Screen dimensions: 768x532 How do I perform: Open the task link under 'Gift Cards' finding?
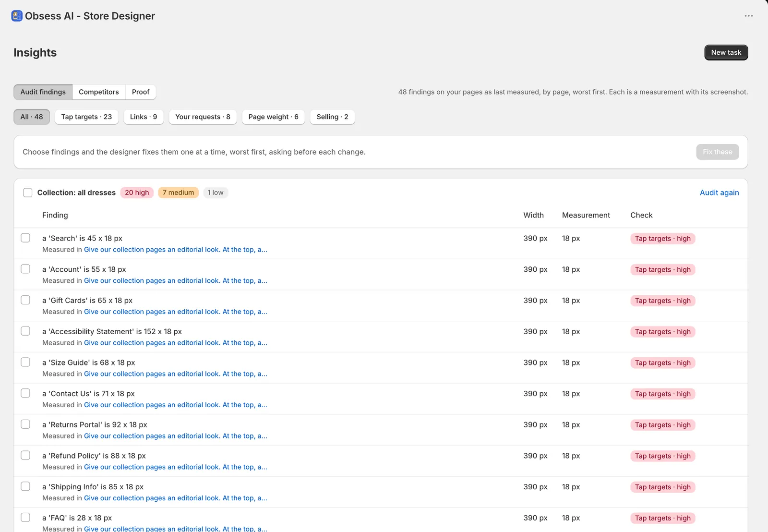(x=176, y=312)
